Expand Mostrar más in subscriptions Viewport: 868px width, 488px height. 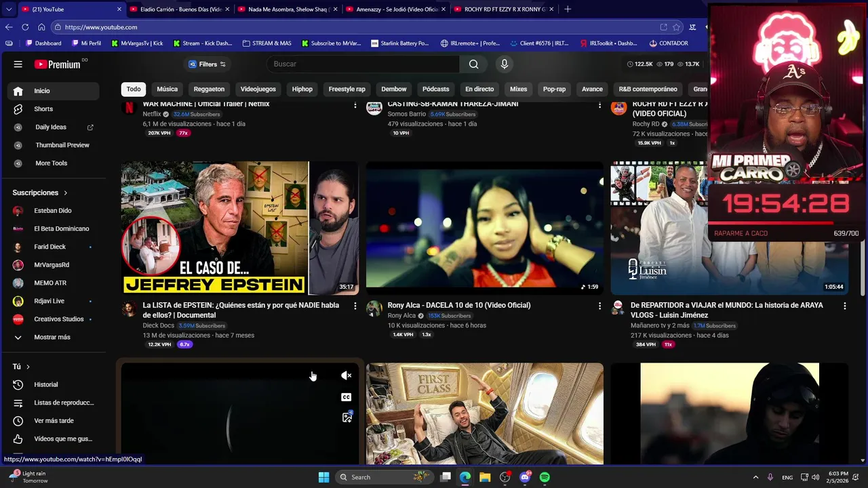coord(54,338)
